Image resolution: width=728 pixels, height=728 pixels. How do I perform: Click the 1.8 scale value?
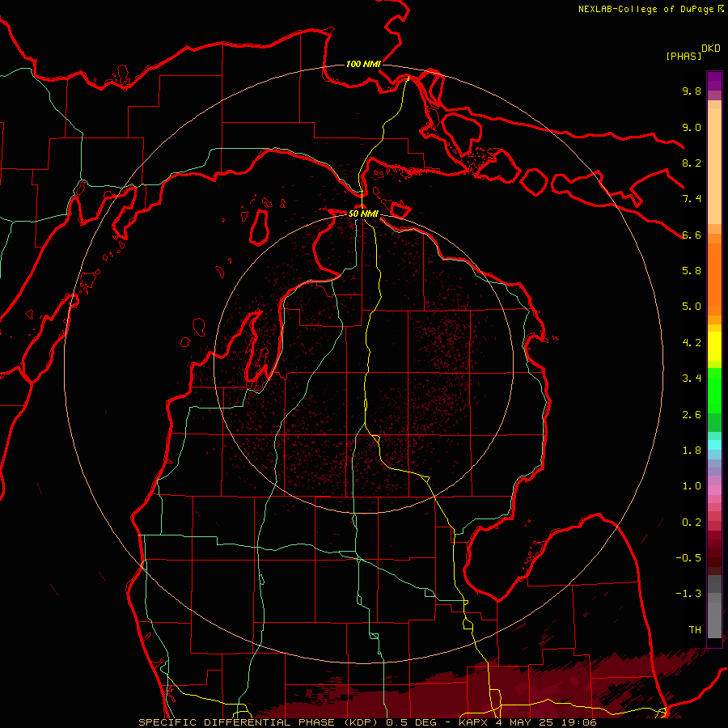pyautogui.click(x=692, y=451)
